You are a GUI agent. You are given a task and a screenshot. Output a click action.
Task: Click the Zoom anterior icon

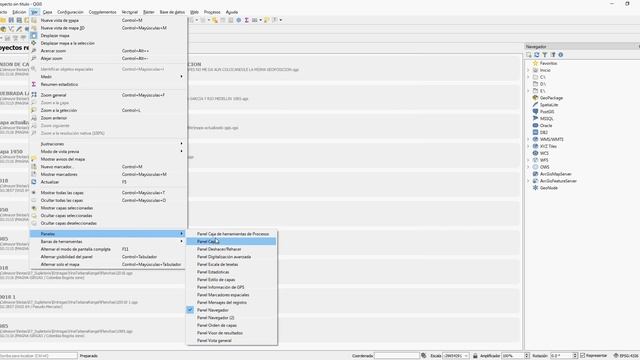[x=34, y=118]
